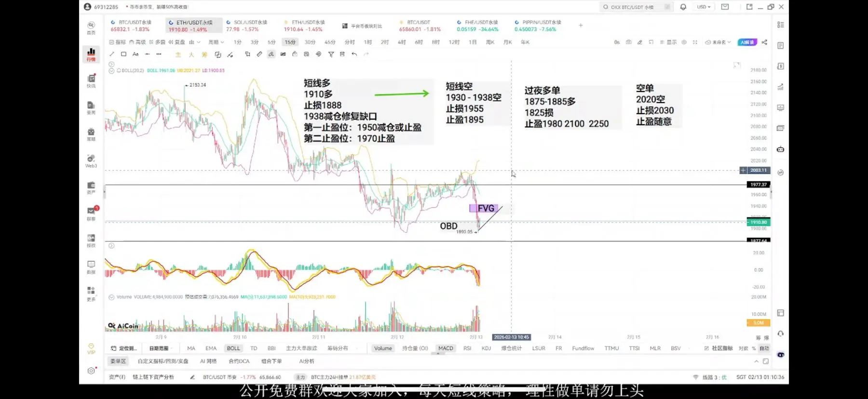The height and width of the screenshot is (399, 868).
Task: Toggle the RSI sub-indicator
Action: tap(467, 348)
